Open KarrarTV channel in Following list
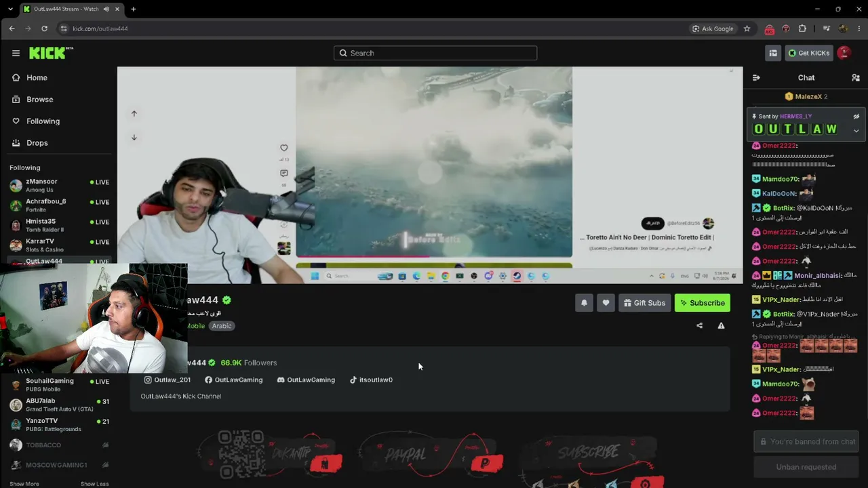Viewport: 868px width, 488px height. pos(59,245)
